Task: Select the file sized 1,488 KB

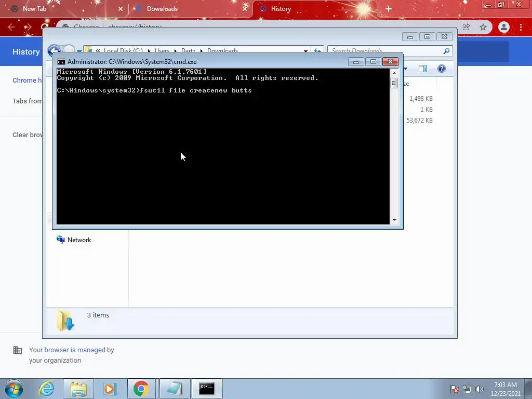Action: (421, 98)
